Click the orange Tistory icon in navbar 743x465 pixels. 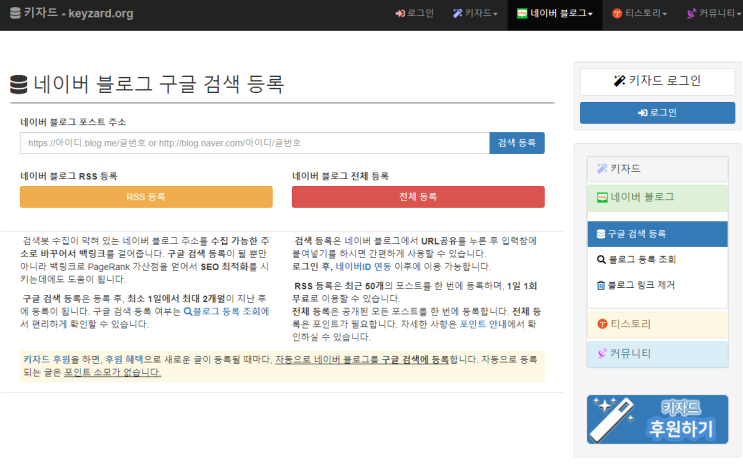coord(617,13)
